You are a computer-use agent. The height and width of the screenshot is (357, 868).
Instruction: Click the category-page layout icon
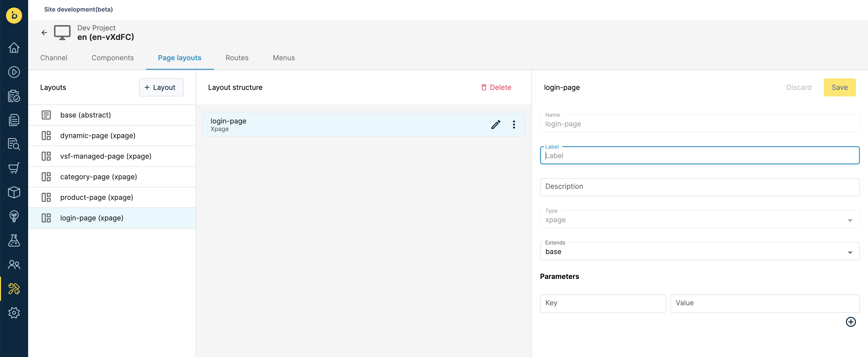(46, 177)
